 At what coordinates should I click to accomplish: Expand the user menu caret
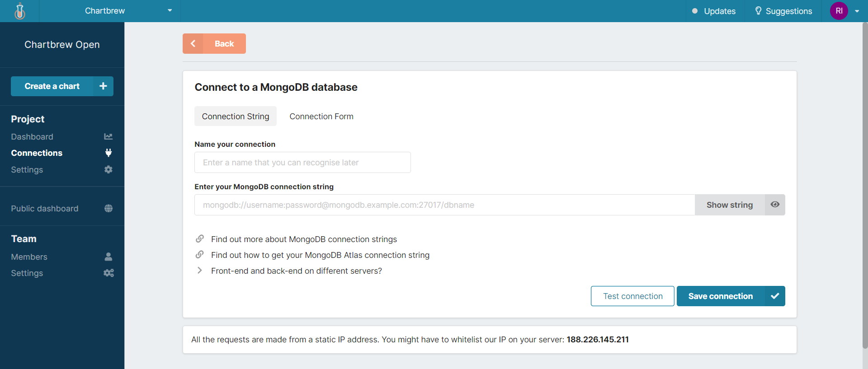click(857, 11)
